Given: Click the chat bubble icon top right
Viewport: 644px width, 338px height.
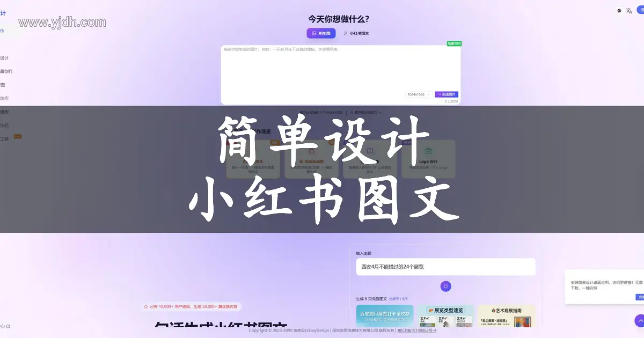Looking at the screenshot, I should [x=619, y=10].
